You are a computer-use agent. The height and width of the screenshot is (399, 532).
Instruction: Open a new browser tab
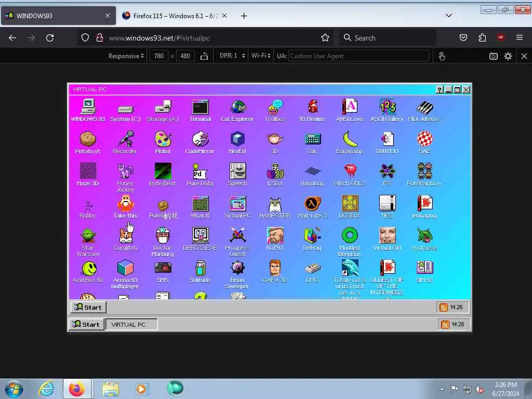244,16
